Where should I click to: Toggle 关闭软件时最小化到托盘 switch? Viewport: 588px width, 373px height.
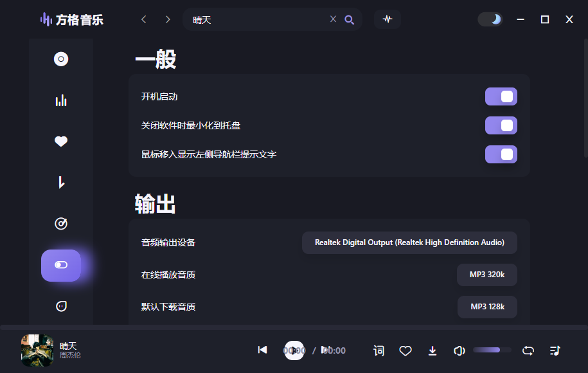(x=501, y=125)
